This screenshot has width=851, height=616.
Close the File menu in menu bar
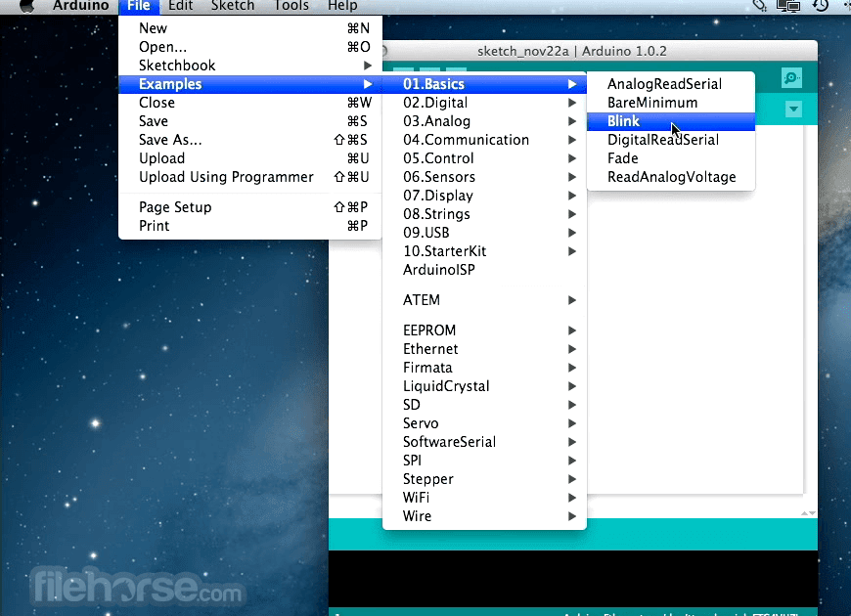click(139, 6)
